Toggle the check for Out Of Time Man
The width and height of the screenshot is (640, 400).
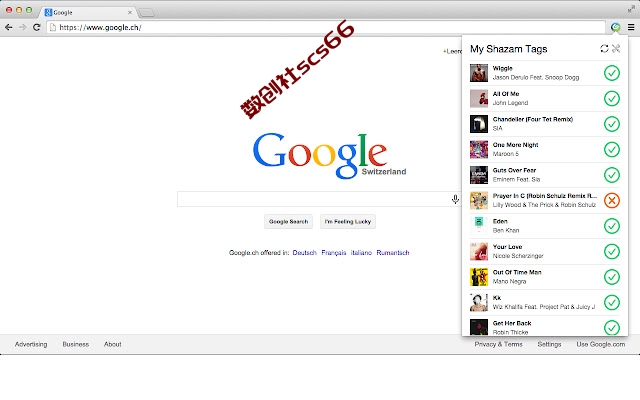[x=612, y=277]
